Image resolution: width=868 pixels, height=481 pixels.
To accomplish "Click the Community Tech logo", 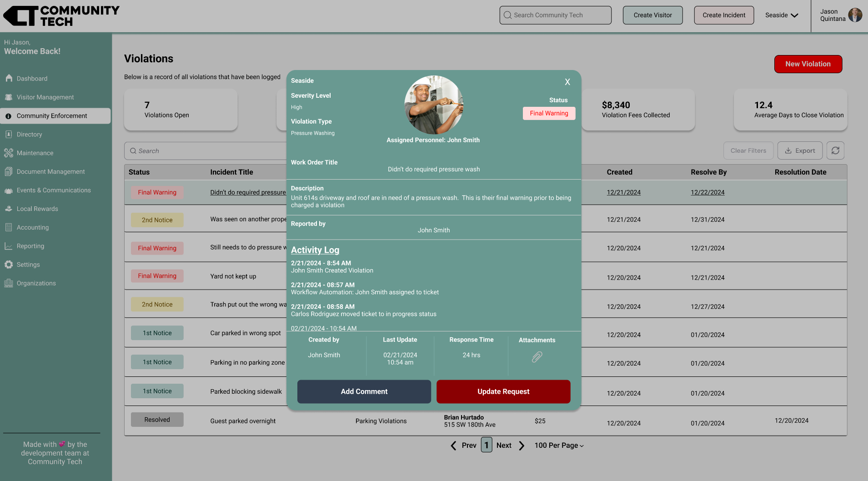I will [x=61, y=16].
